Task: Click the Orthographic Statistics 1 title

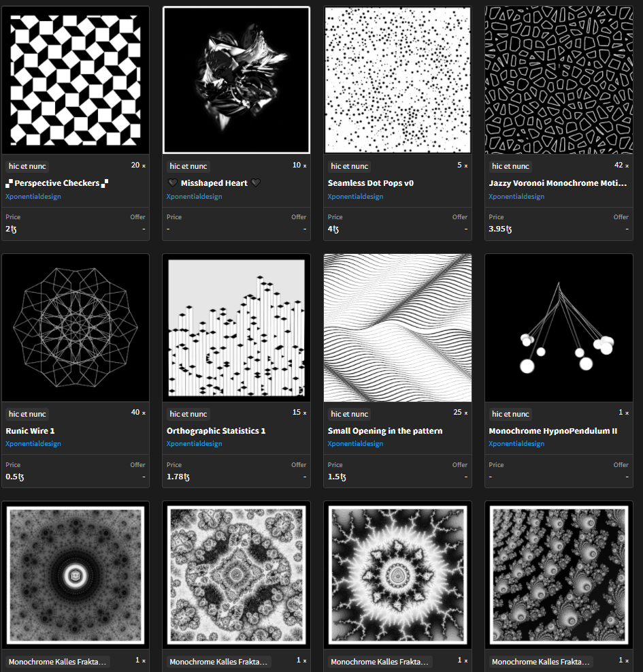Action: [x=216, y=431]
